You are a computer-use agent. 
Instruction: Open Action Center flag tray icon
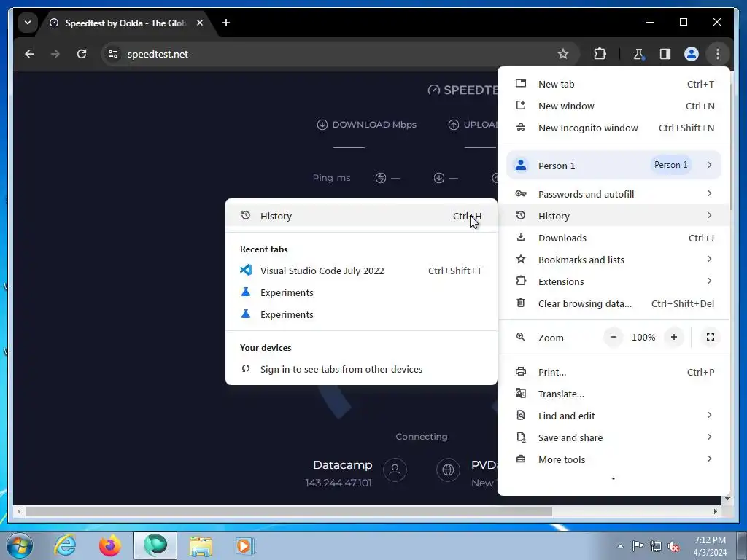638,545
